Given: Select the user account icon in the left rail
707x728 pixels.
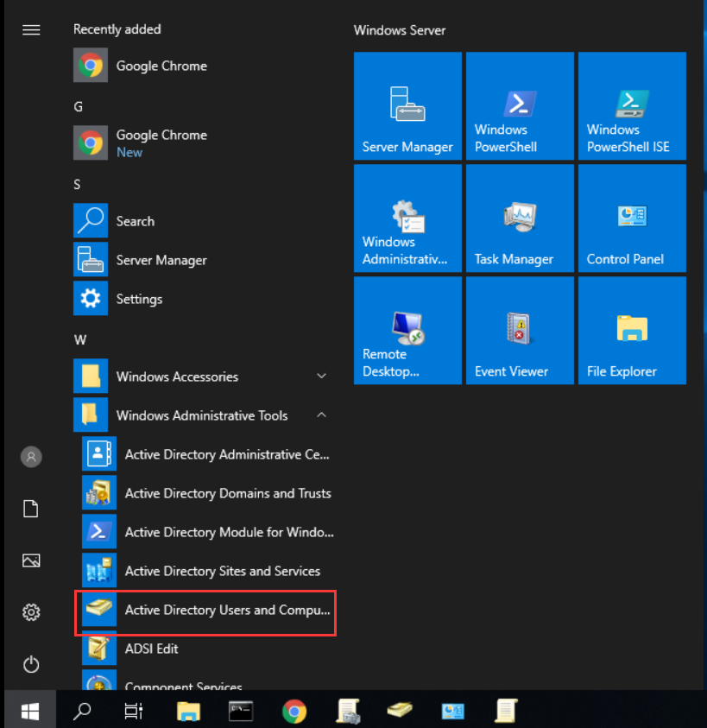Looking at the screenshot, I should (31, 457).
